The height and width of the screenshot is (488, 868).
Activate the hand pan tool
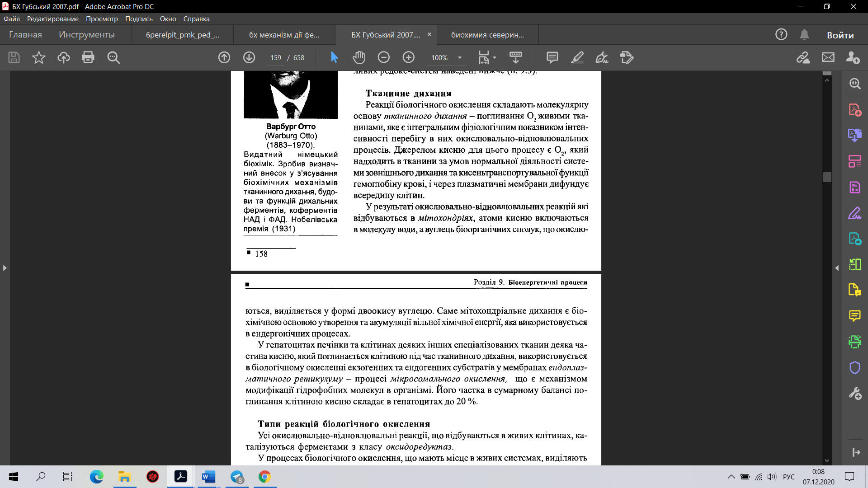[359, 57]
